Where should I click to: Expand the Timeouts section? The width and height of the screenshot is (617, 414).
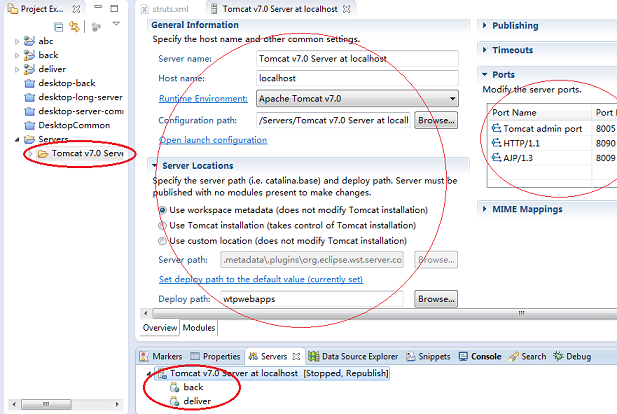pos(485,50)
